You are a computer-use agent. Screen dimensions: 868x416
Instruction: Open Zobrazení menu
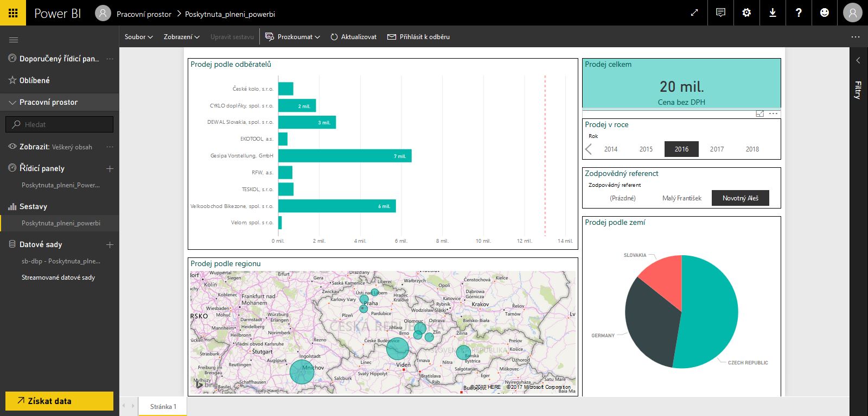pyautogui.click(x=182, y=37)
